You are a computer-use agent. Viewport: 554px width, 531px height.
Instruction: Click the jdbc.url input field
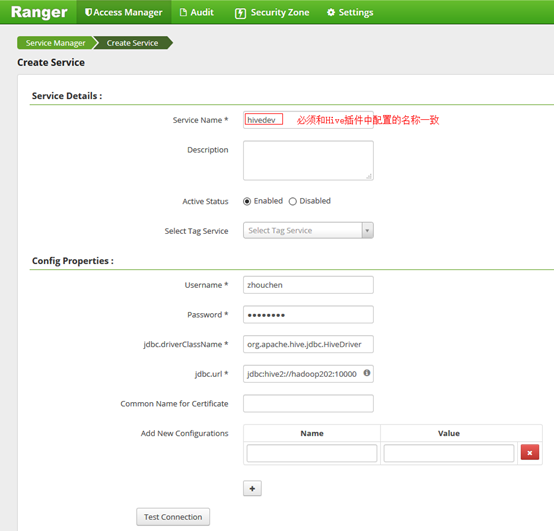pyautogui.click(x=308, y=374)
